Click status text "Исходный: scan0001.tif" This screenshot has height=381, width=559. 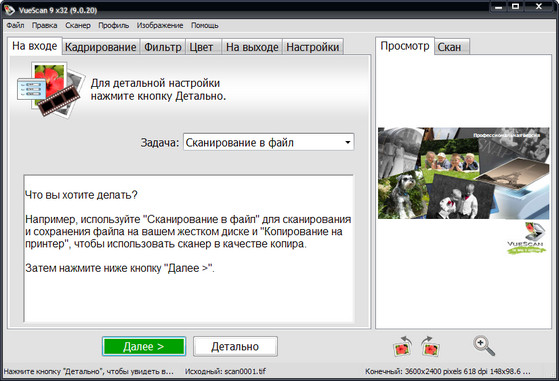225,371
